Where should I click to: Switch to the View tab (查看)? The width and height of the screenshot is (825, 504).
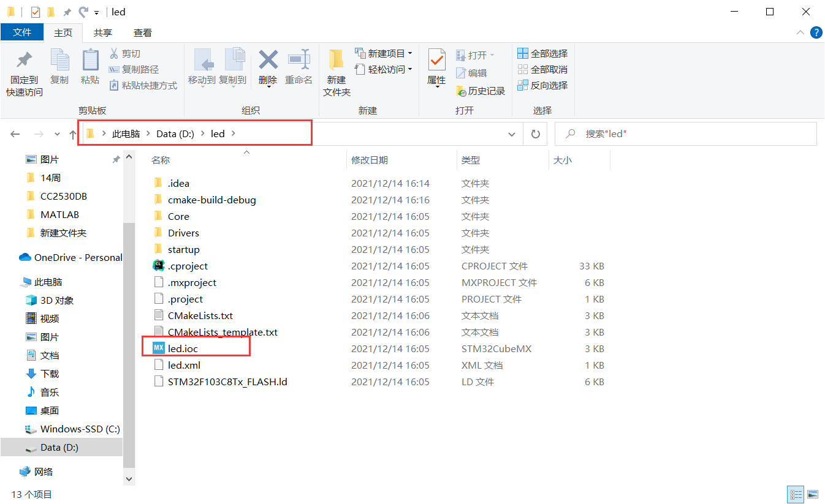pyautogui.click(x=143, y=32)
